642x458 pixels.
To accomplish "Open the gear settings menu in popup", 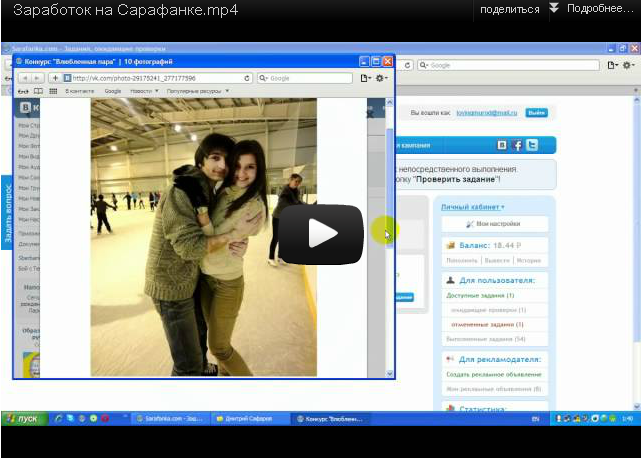I will (x=381, y=78).
